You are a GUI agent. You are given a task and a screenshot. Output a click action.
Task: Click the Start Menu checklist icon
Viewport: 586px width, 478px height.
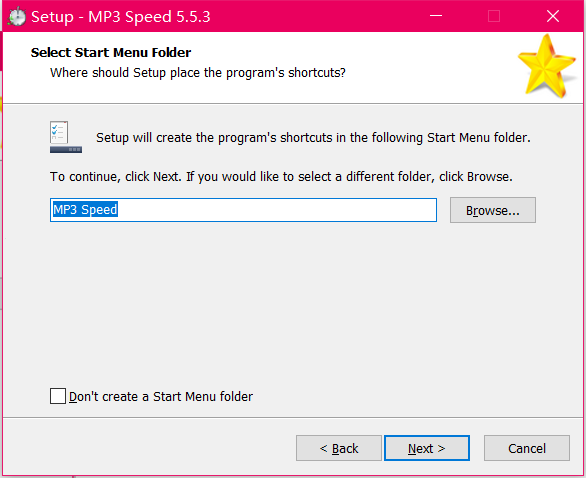pyautogui.click(x=66, y=137)
